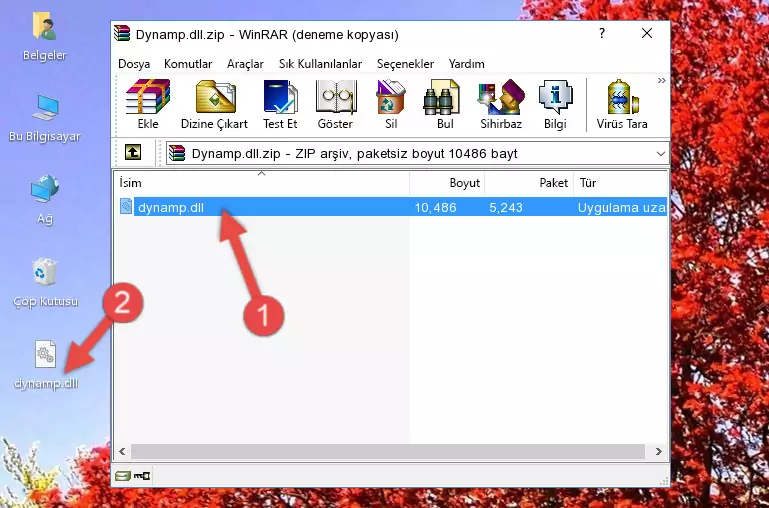Click the Dizine Çıkart extract icon
The width and height of the screenshot is (769, 508).
(x=214, y=104)
